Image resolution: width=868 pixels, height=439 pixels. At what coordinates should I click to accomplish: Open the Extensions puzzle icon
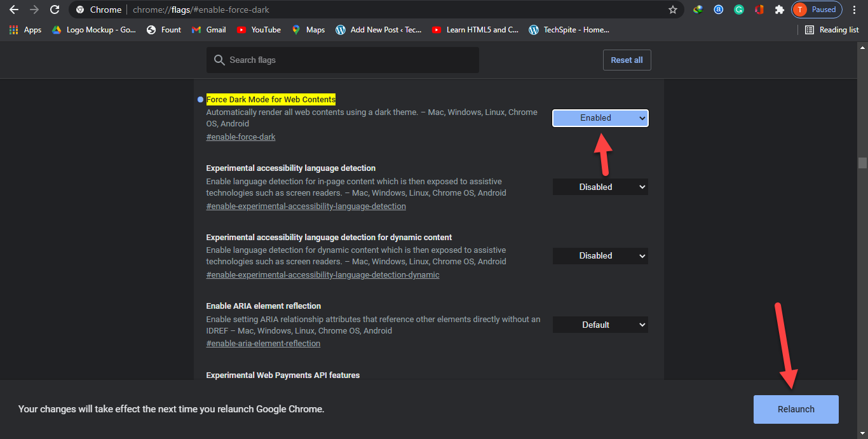(x=779, y=10)
